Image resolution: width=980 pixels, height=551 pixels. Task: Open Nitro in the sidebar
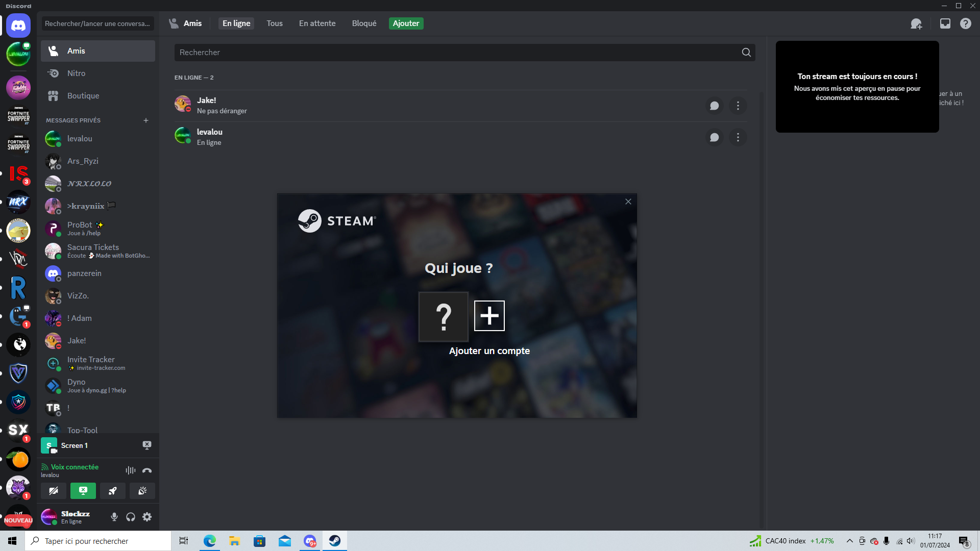pyautogui.click(x=98, y=73)
